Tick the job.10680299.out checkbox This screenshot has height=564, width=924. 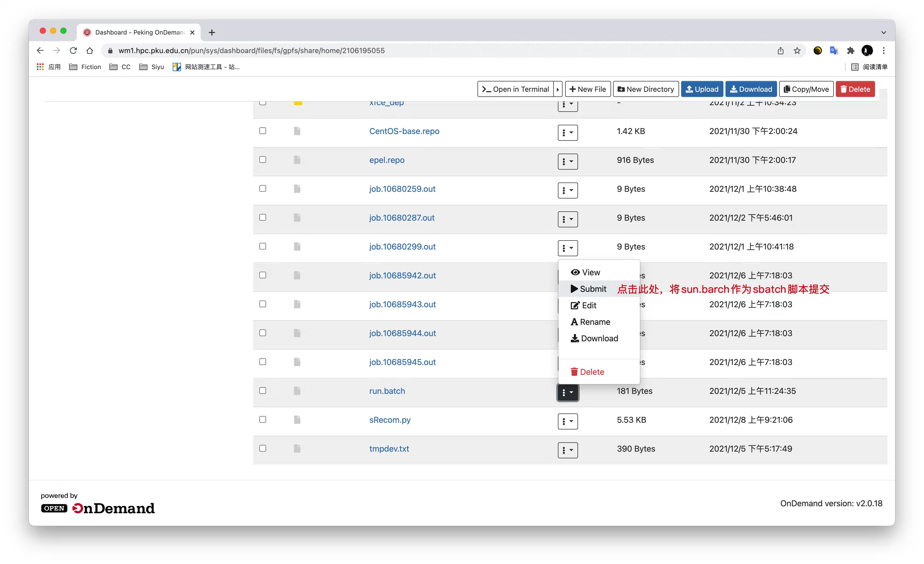pyautogui.click(x=263, y=246)
